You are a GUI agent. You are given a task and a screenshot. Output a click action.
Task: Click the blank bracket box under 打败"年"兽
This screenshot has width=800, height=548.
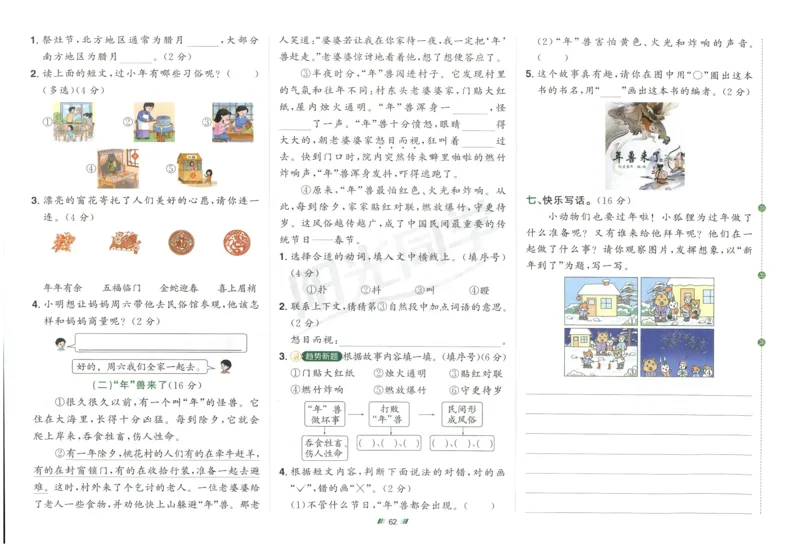click(x=389, y=443)
